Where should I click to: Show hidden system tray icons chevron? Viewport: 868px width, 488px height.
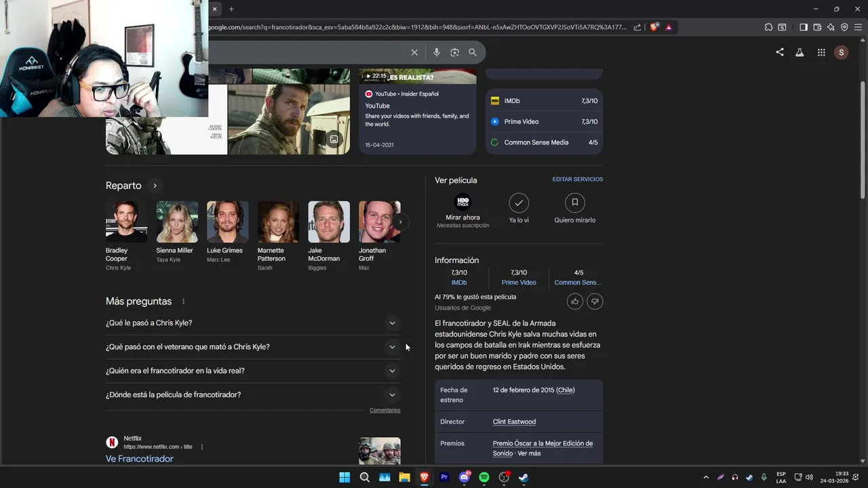[706, 477]
